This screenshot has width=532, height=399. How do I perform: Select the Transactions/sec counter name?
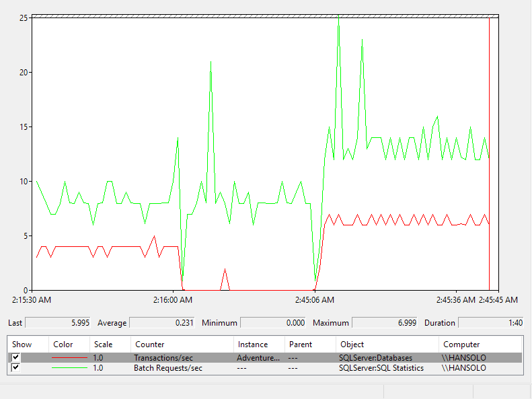[163, 357]
